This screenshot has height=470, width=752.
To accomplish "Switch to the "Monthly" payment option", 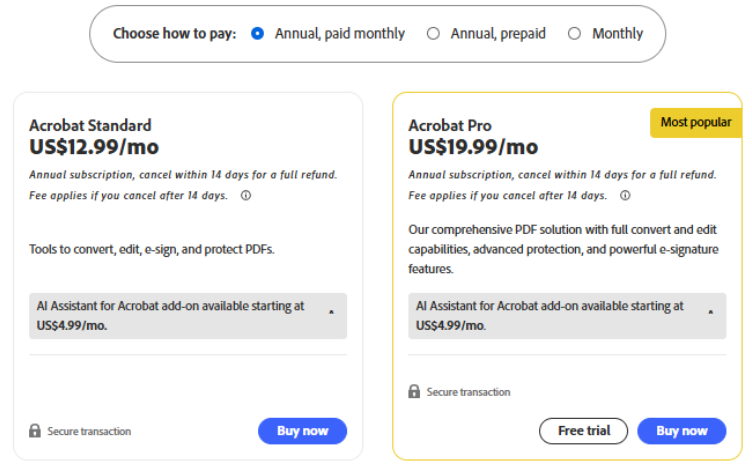I will pyautogui.click(x=574, y=34).
